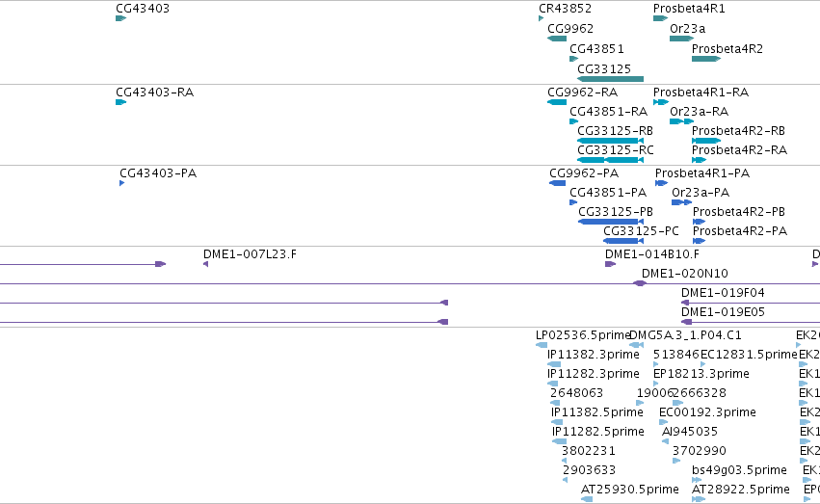Image resolution: width=820 pixels, height=504 pixels.
Task: Open the CG43851-RA transcript feature
Action: tap(573, 121)
